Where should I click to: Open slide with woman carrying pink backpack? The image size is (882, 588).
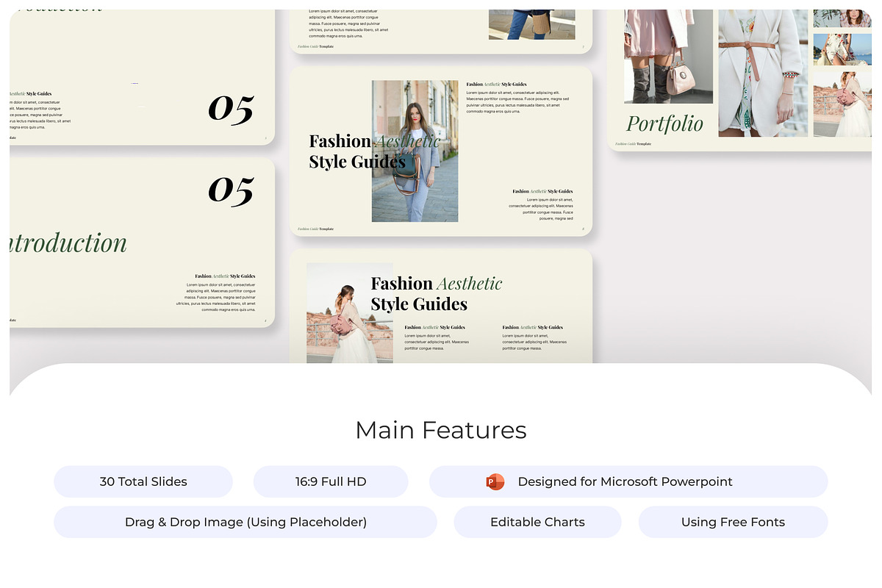click(441, 306)
